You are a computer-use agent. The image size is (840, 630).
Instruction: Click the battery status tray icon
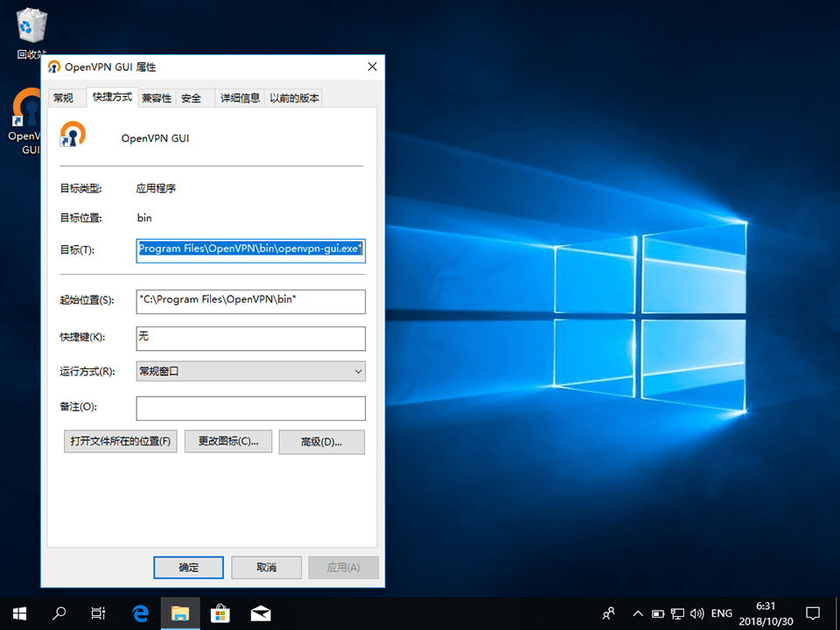click(x=658, y=613)
